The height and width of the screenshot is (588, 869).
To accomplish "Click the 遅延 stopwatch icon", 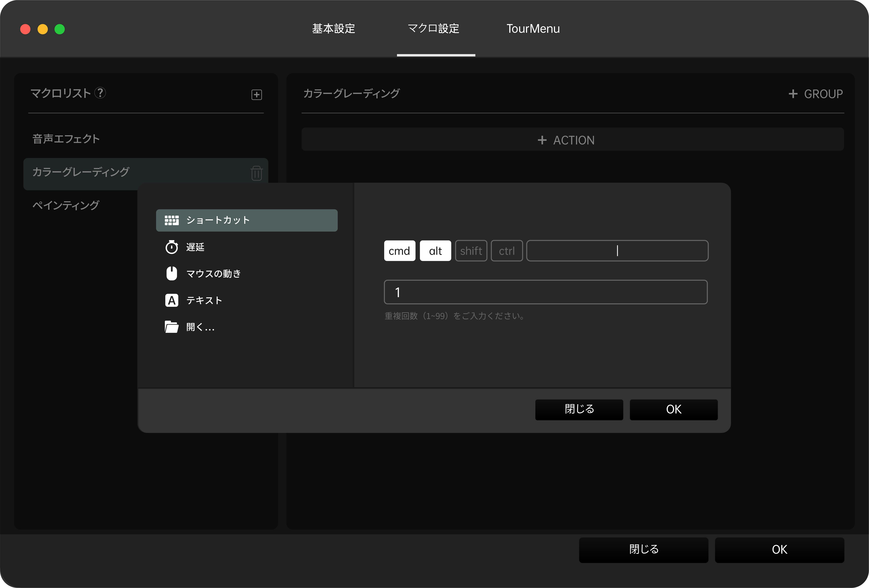I will click(172, 247).
